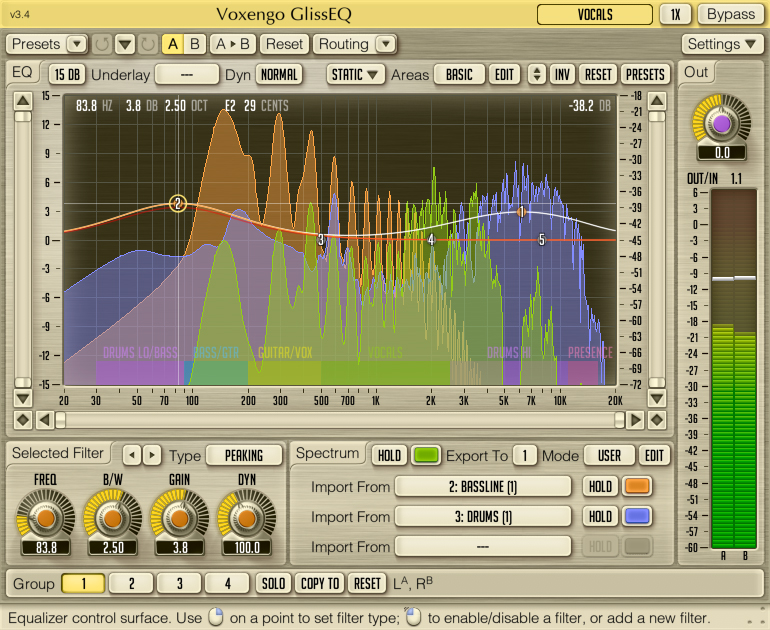This screenshot has width=770, height=630.
Task: Select the BASIC areas button
Action: point(459,75)
